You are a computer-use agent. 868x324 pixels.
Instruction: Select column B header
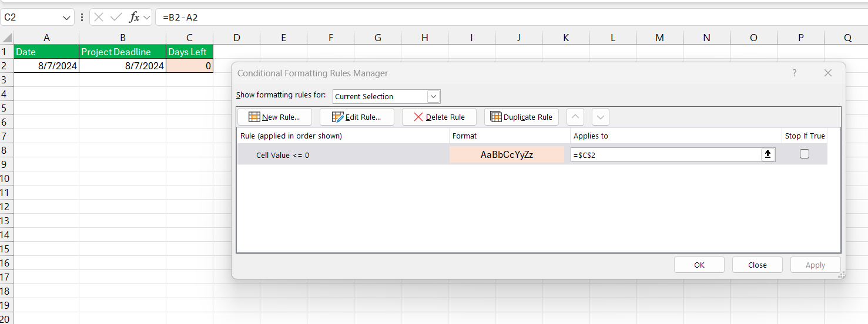(122, 38)
